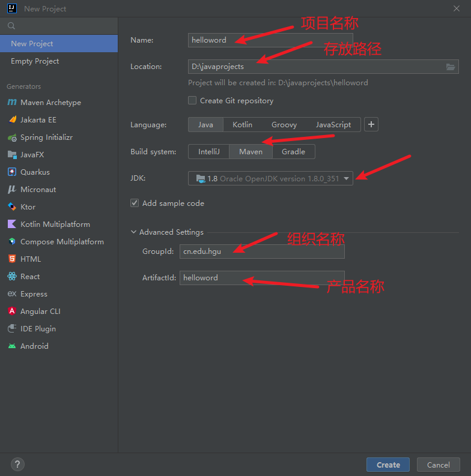Choose IntelliJ build system
Viewport: 471px width, 476px height.
coord(208,151)
